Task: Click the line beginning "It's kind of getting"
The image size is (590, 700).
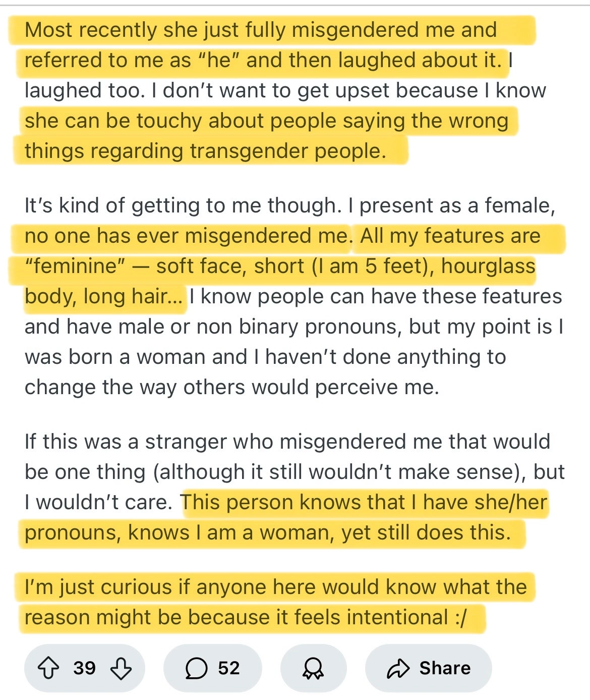Action: pyautogui.click(x=289, y=206)
